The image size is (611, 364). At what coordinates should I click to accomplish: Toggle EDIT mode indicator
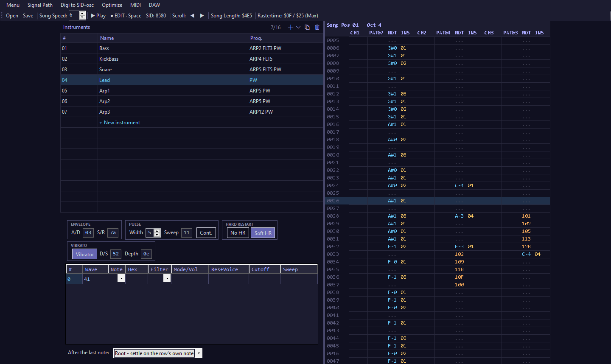(126, 16)
